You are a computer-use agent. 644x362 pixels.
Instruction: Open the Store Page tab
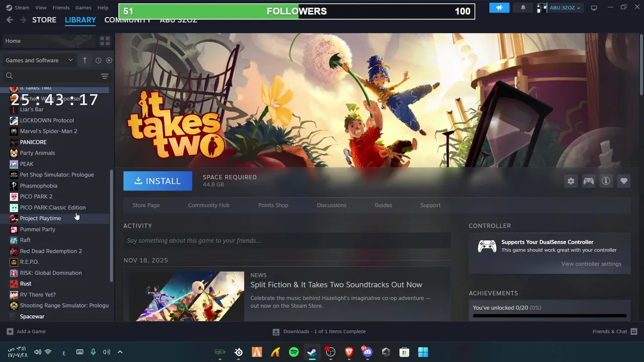146,205
